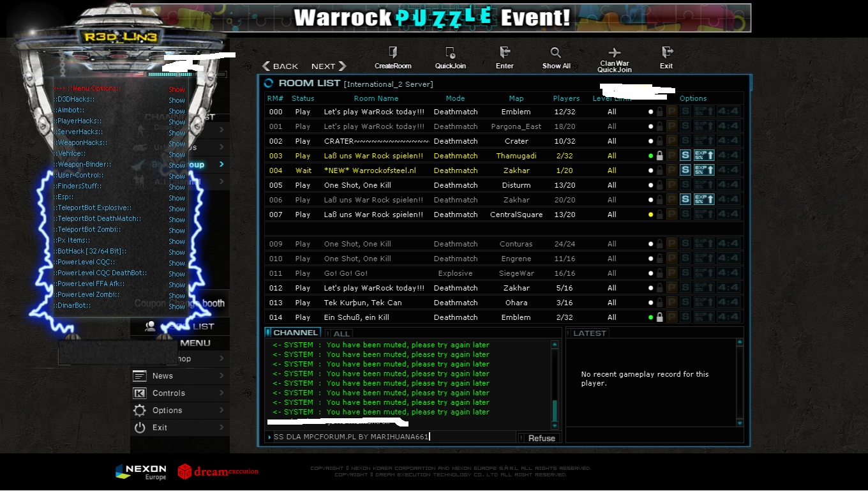Toggle Show next to Px Items

[177, 241]
